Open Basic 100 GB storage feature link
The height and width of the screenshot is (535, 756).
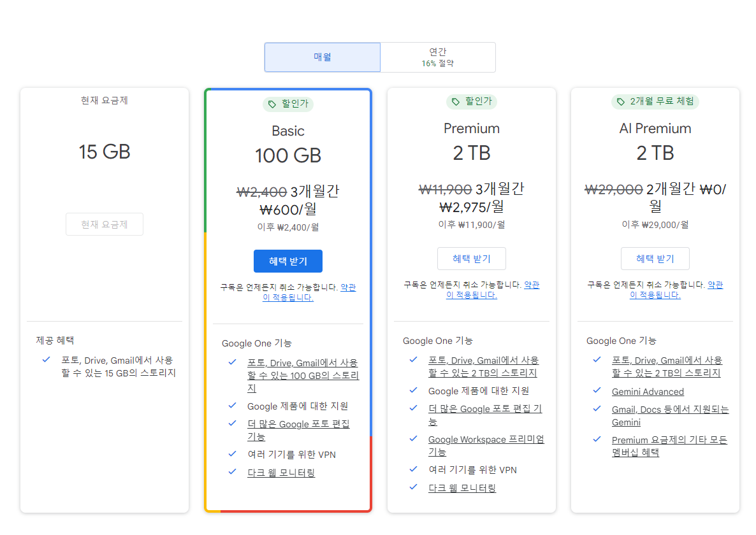tap(303, 376)
